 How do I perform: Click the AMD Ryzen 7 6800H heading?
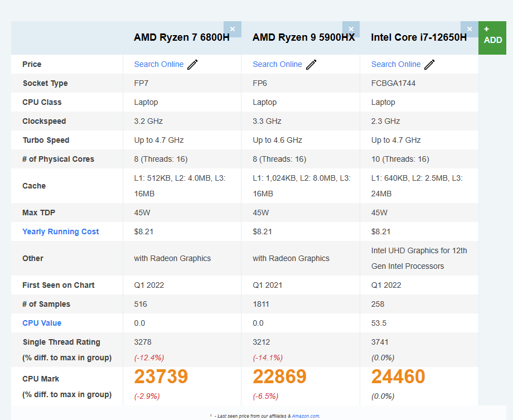pos(182,37)
